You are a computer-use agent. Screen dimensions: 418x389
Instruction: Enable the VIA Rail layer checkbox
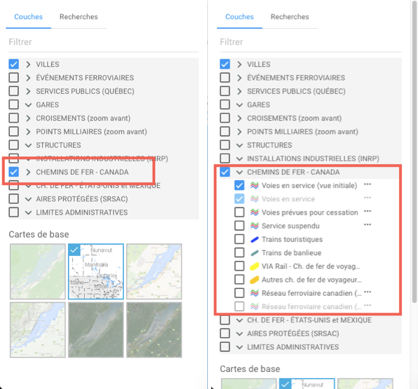[239, 266]
